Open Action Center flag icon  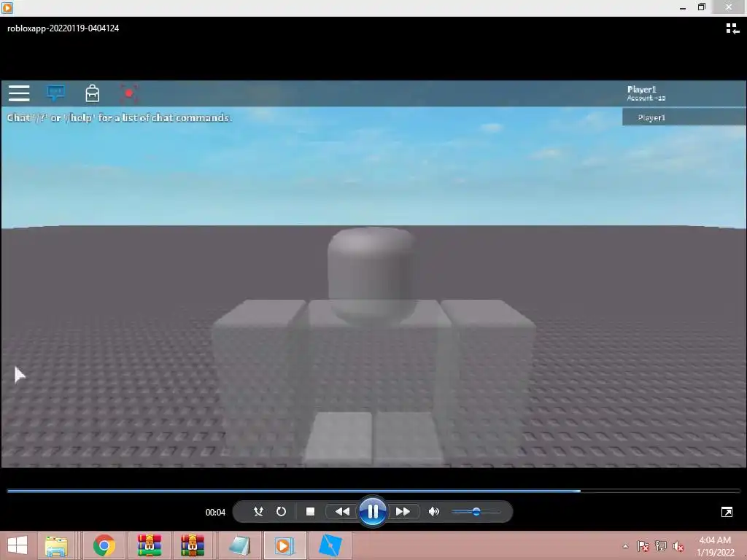[643, 546]
